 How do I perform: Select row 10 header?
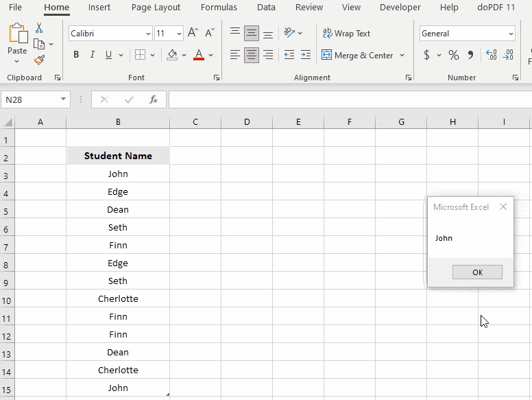7,298
